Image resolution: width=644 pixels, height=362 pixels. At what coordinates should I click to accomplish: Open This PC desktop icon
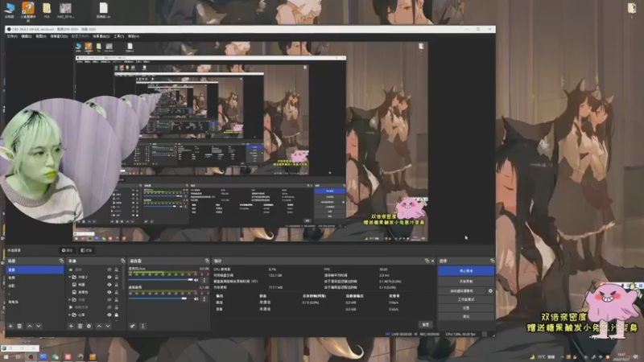coord(10,10)
